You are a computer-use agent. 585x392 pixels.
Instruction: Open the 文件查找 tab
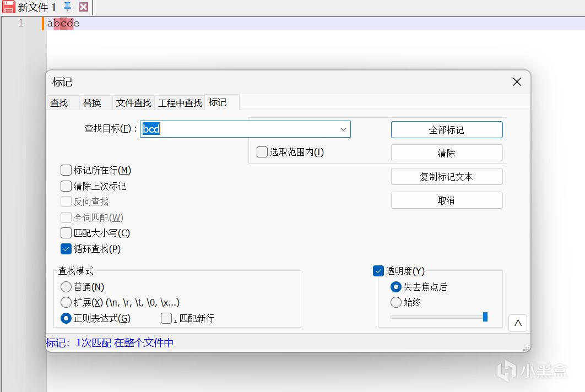pos(134,103)
